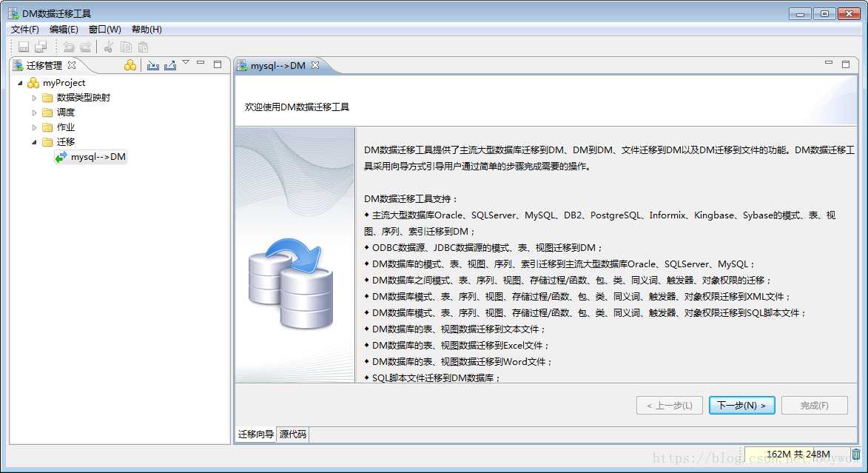Switch to the 源代码 tab
The height and width of the screenshot is (473, 868).
(x=293, y=435)
